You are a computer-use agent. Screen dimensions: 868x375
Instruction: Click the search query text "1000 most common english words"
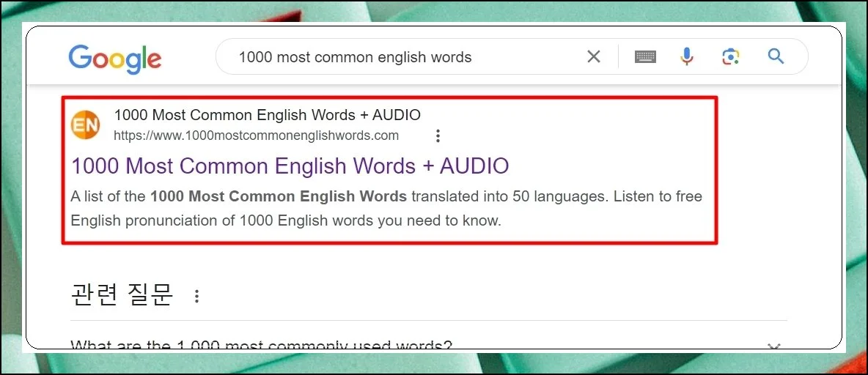(355, 57)
